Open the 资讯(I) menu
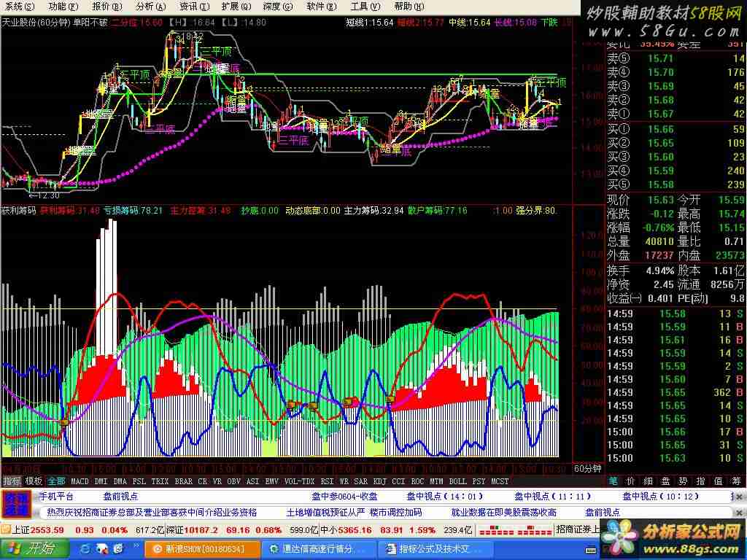This screenshot has width=747, height=560. (x=194, y=7)
